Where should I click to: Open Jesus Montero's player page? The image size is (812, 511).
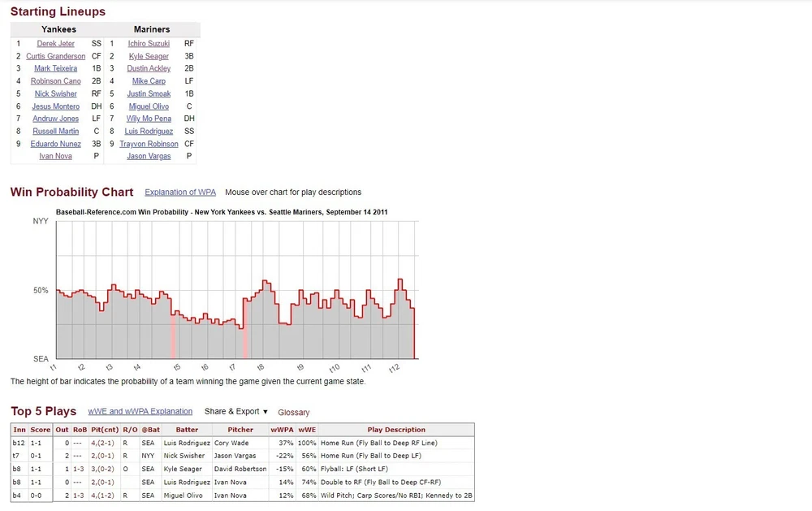coord(55,106)
